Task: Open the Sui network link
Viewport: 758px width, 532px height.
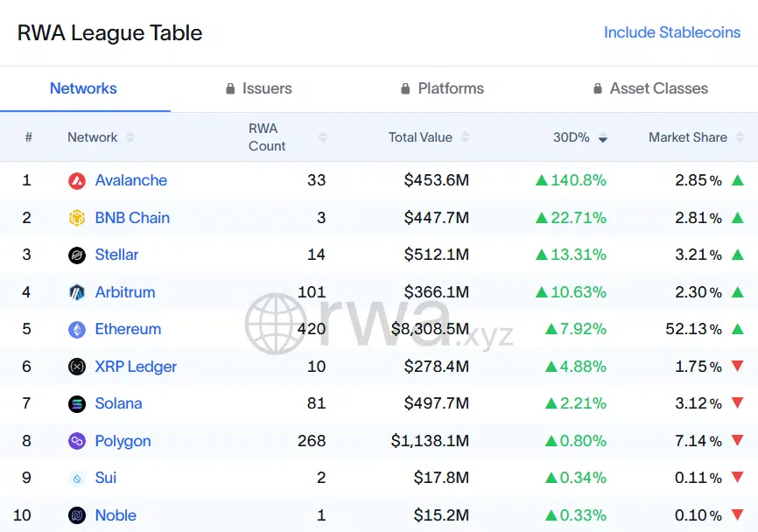Action: coord(105,478)
